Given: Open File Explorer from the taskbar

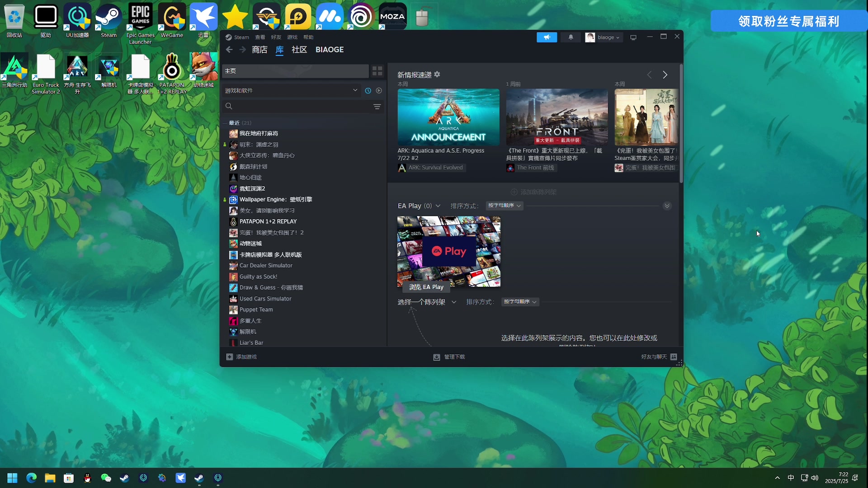Looking at the screenshot, I should pyautogui.click(x=50, y=478).
